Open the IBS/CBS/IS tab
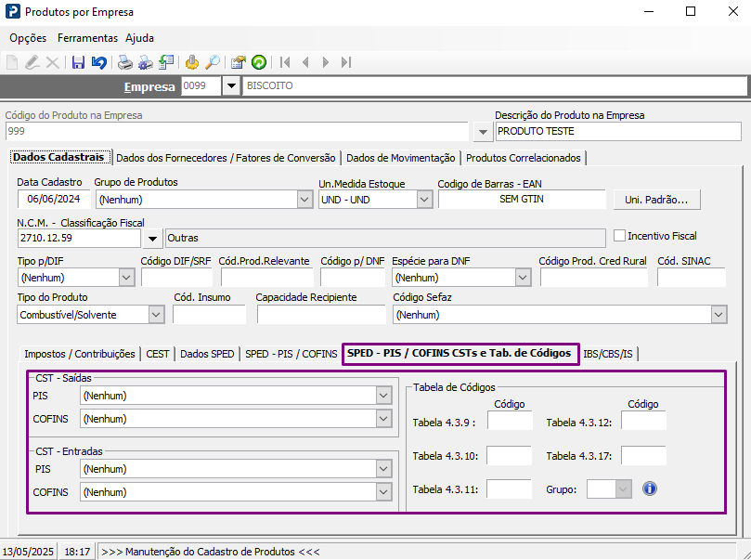This screenshot has height=560, width=751. (608, 354)
